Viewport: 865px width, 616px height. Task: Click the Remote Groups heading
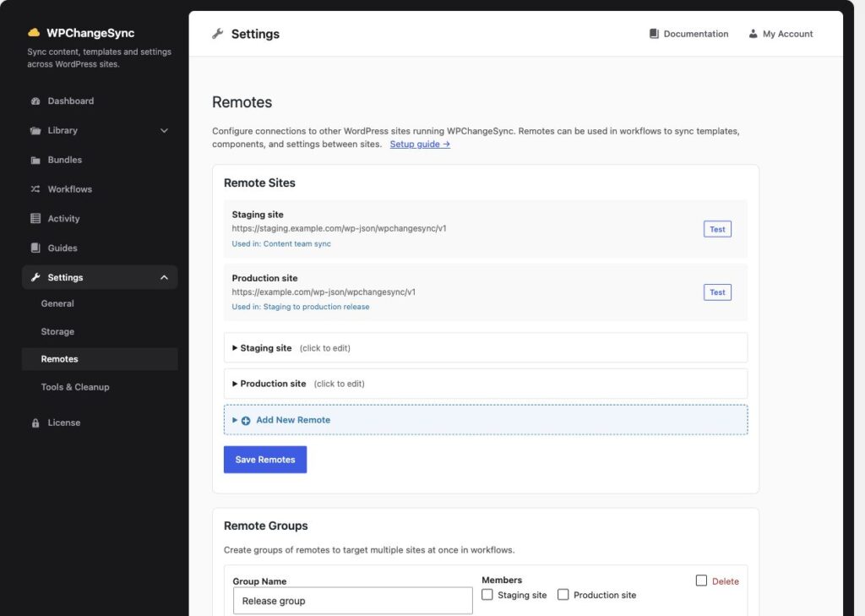[x=266, y=526]
